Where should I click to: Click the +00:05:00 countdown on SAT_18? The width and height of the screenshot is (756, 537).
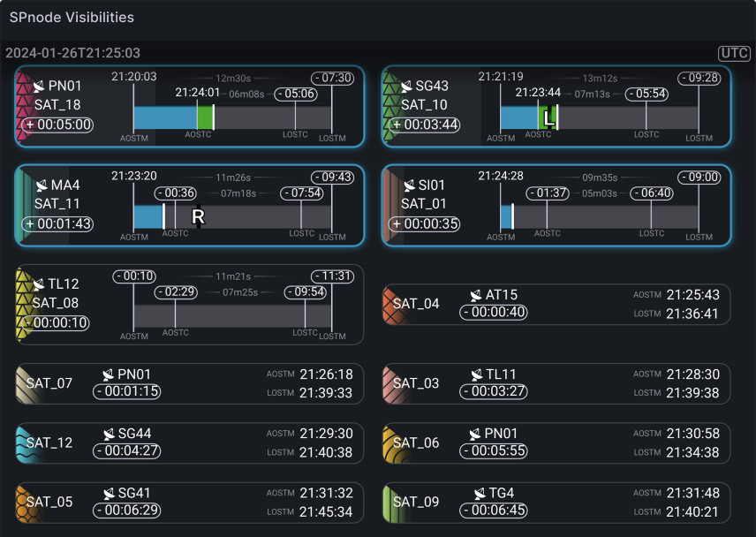point(58,125)
